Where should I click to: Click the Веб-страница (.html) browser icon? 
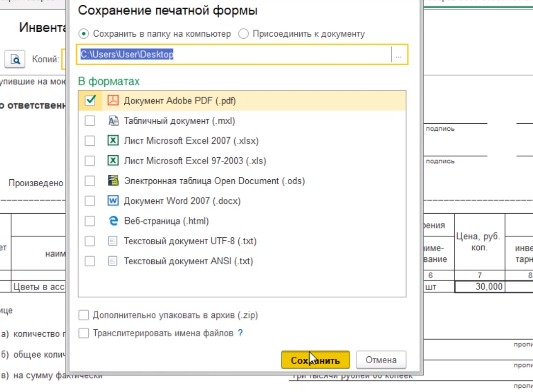(113, 221)
